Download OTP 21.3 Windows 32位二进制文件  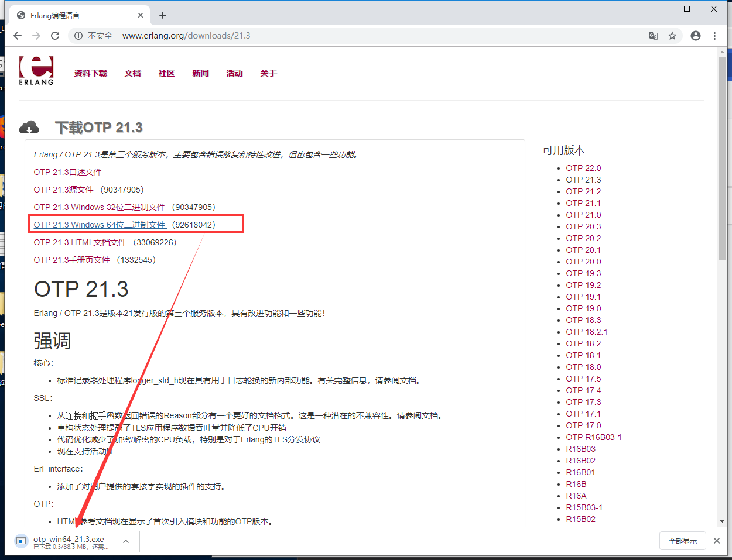point(100,207)
